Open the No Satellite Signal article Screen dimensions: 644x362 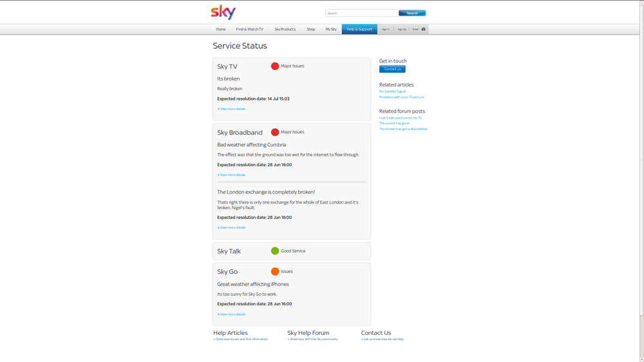click(392, 91)
